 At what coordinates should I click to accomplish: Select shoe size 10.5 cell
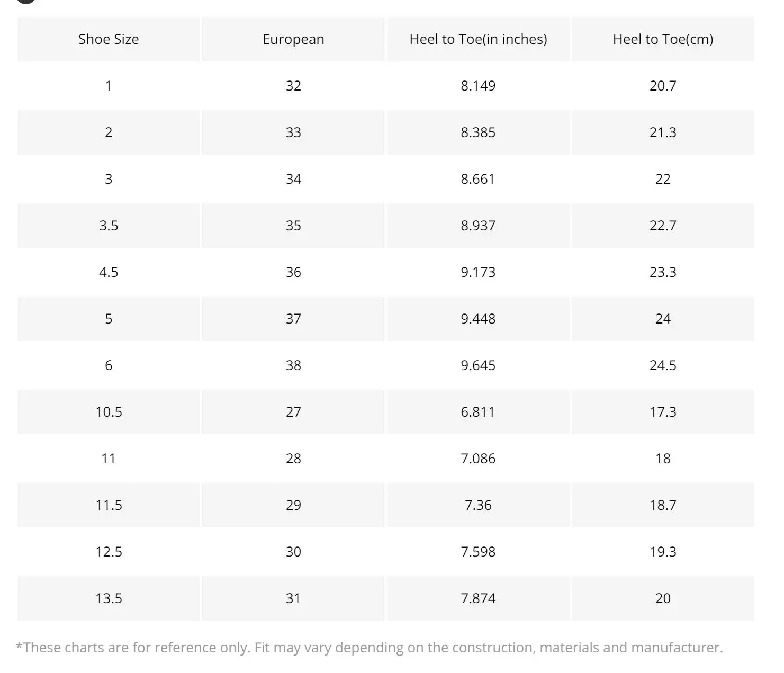click(109, 412)
